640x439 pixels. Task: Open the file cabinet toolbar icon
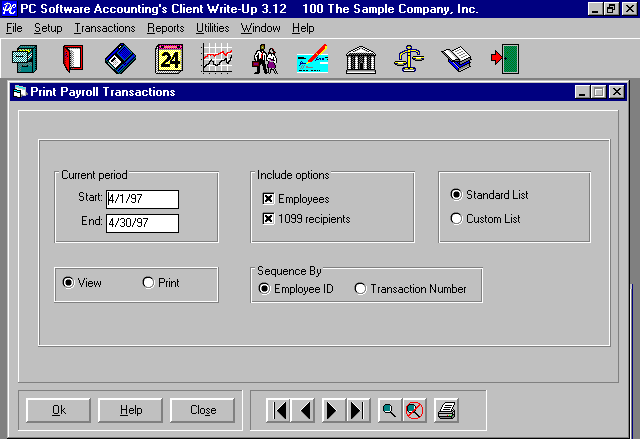pyautogui.click(x=25, y=59)
